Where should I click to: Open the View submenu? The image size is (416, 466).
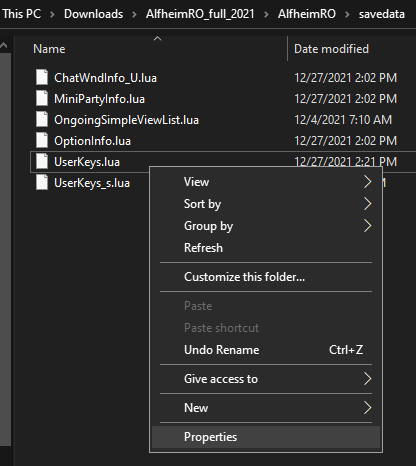(266, 182)
